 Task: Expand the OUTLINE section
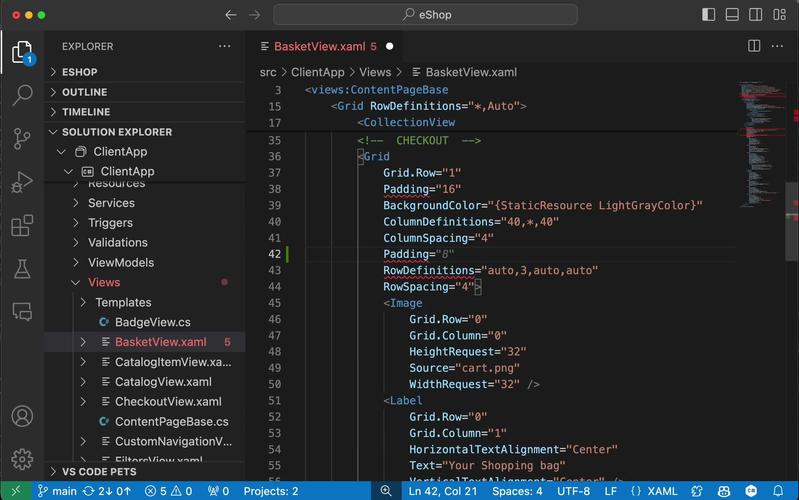coord(145,92)
